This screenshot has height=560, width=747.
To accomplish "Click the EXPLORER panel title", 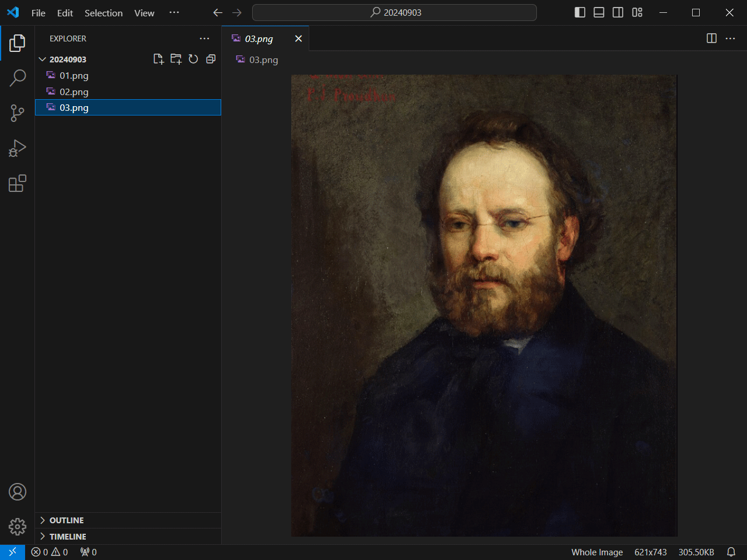I will point(68,38).
